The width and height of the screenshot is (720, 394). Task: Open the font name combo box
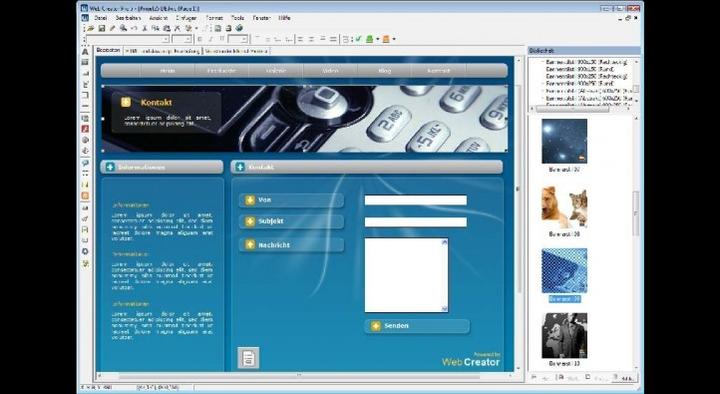[x=128, y=39]
